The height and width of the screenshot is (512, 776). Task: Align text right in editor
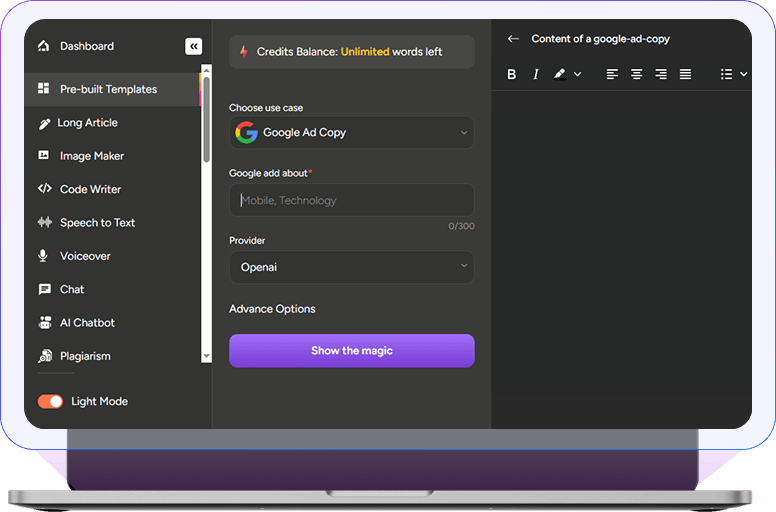(661, 74)
